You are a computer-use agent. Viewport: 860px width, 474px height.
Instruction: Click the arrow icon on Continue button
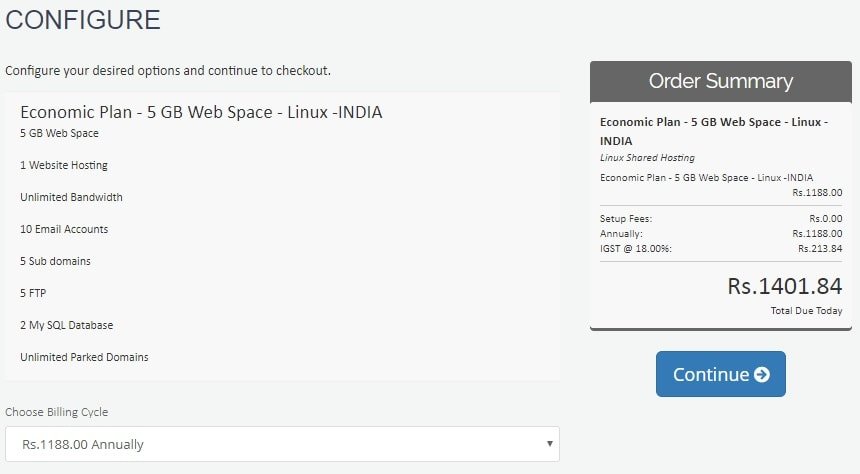[762, 375]
